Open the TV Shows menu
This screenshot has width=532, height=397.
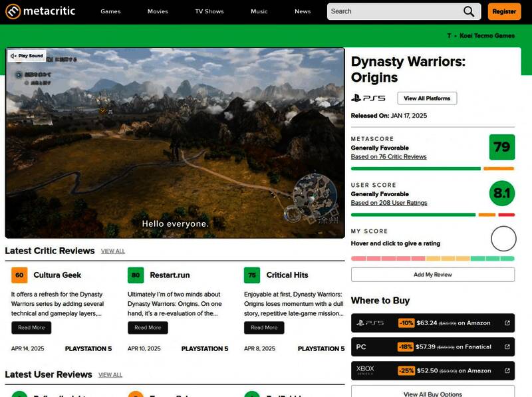click(209, 11)
